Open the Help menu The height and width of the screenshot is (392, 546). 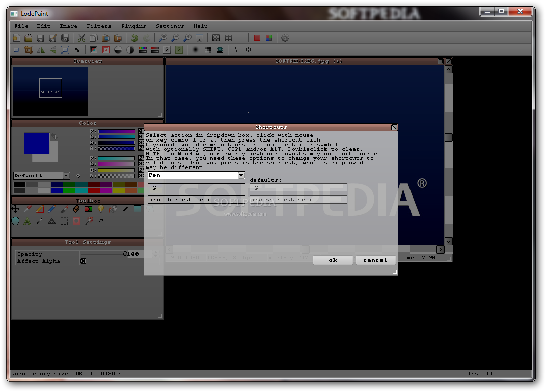[200, 26]
